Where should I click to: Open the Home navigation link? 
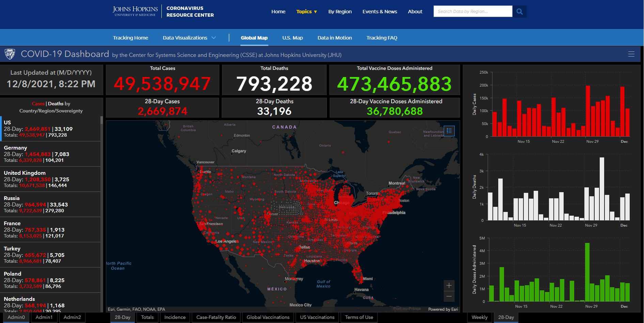[x=278, y=12]
